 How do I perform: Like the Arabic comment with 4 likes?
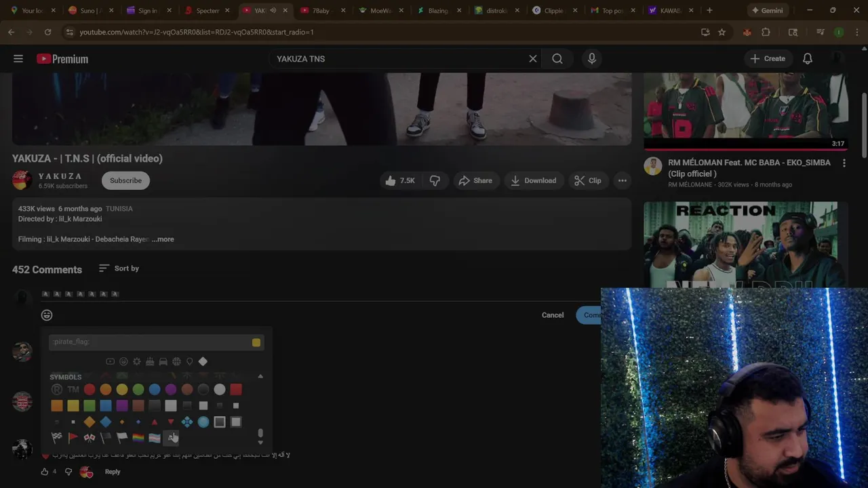tap(45, 472)
